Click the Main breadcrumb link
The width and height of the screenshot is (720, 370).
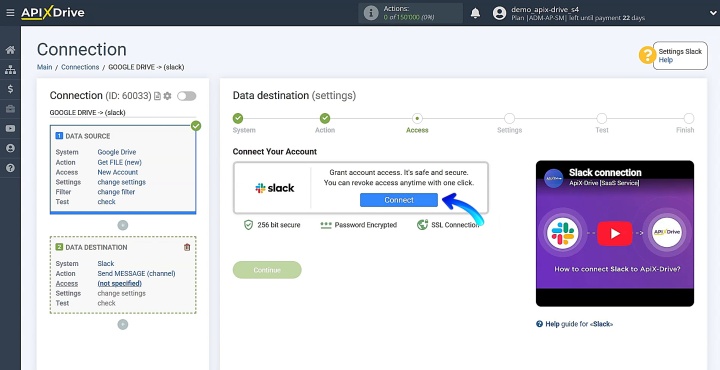click(x=45, y=67)
